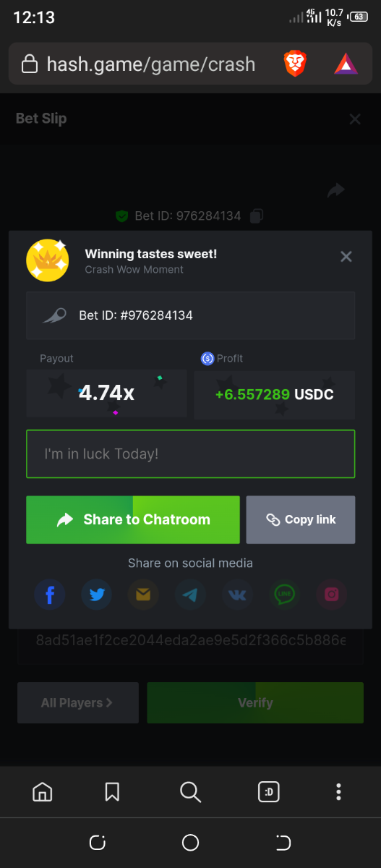
Task: Open Brave Shields lion icon
Action: pyautogui.click(x=295, y=64)
